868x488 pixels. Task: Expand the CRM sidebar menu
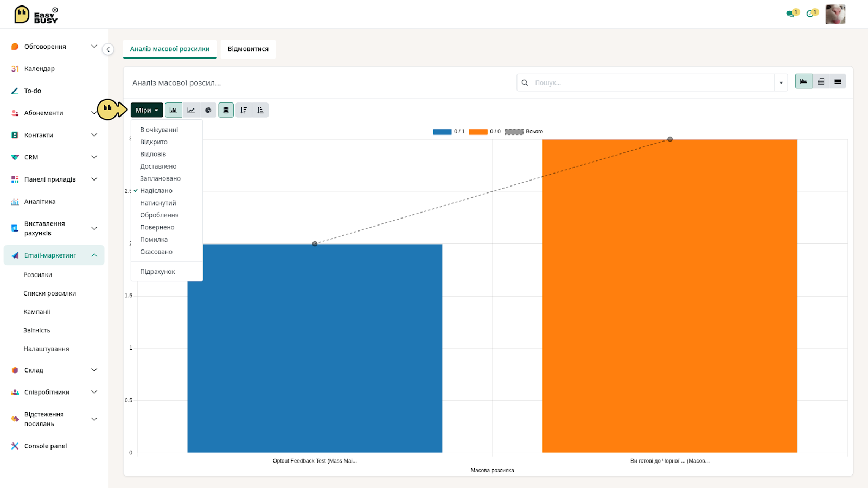94,157
